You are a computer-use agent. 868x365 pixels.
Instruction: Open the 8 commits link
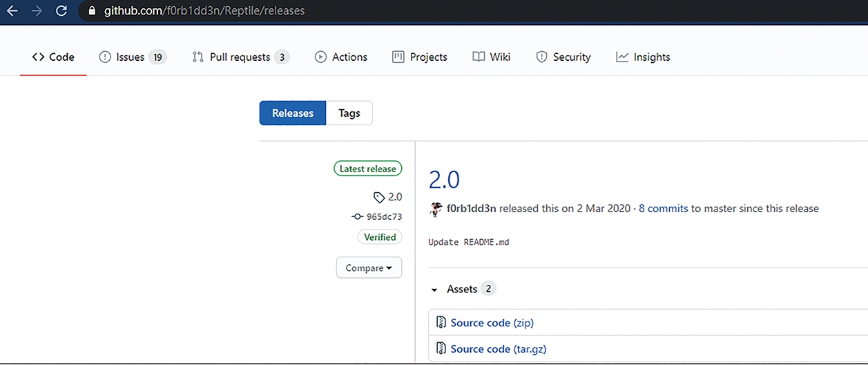coord(663,208)
